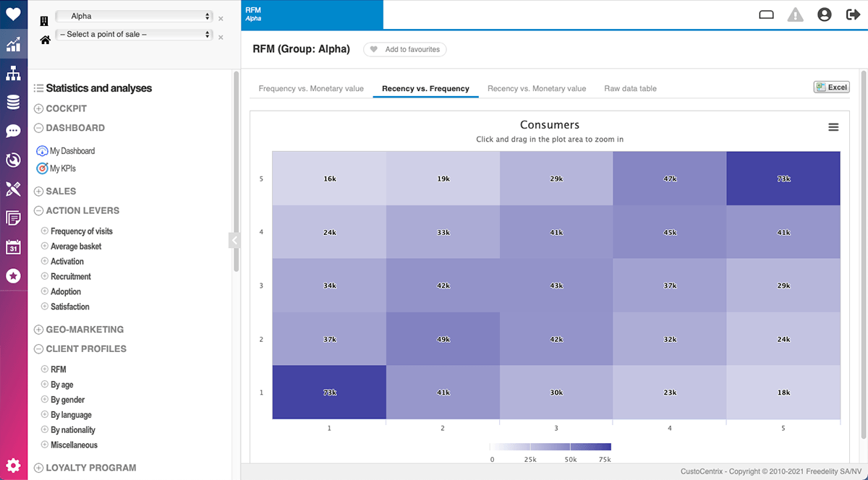Click Add to favourites button
Screen dimensions: 868x480
click(405, 50)
